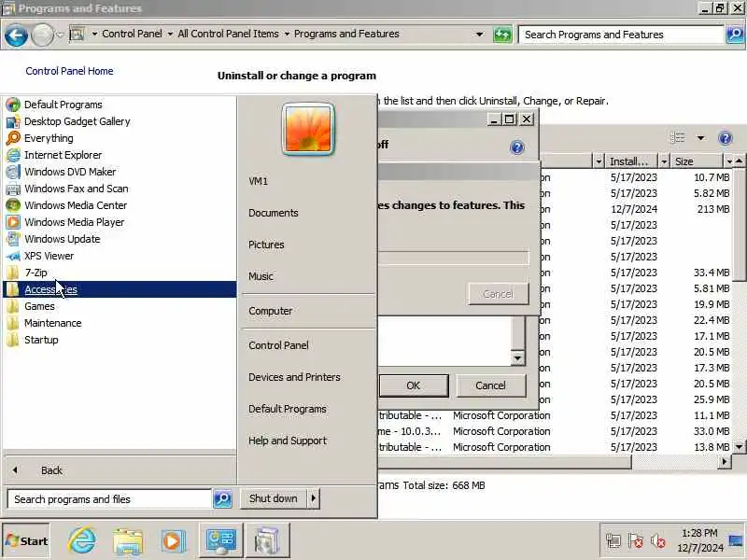Expand the Accessories folder
Viewport: 747px width, 560px height.
coord(120,289)
